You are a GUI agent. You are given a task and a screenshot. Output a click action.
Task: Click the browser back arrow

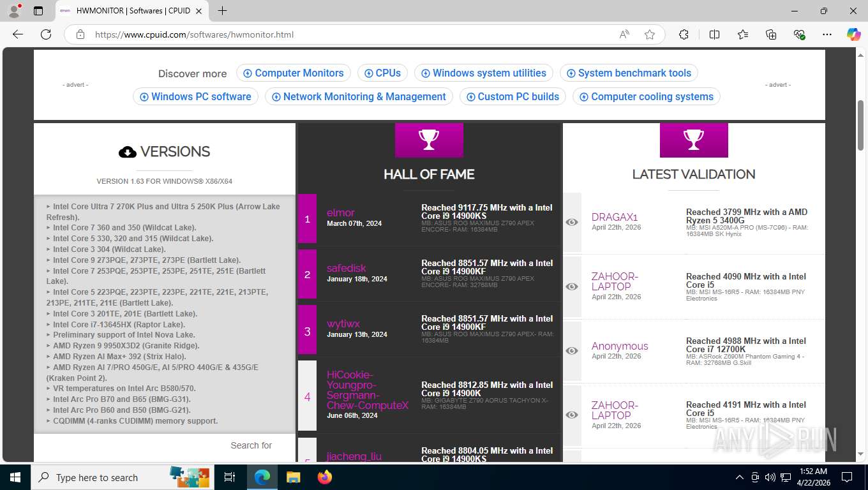click(x=18, y=34)
